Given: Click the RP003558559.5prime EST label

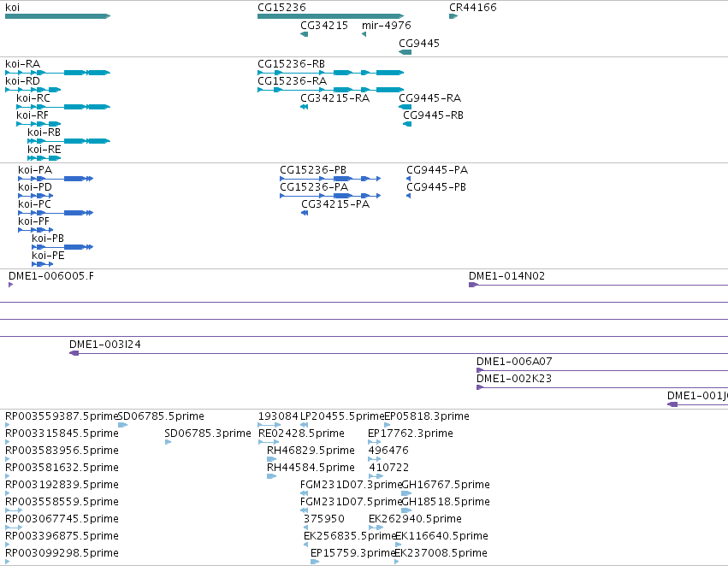Looking at the screenshot, I should tap(62, 503).
